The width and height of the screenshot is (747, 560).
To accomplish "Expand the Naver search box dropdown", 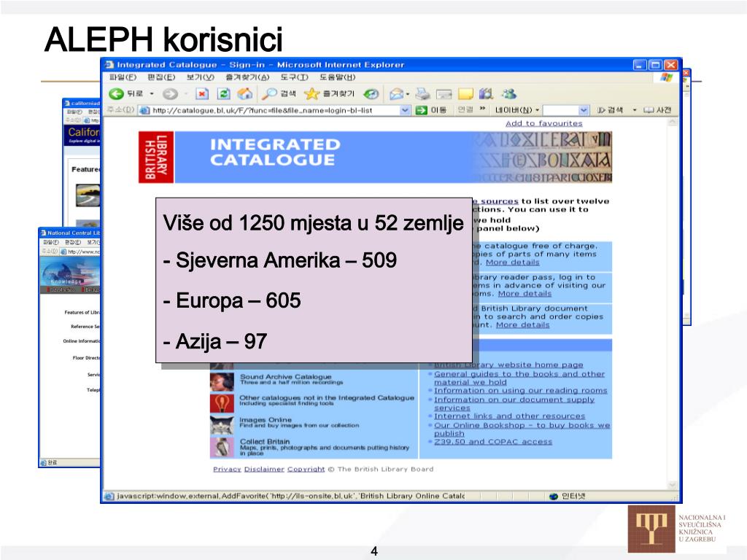I will (x=584, y=111).
